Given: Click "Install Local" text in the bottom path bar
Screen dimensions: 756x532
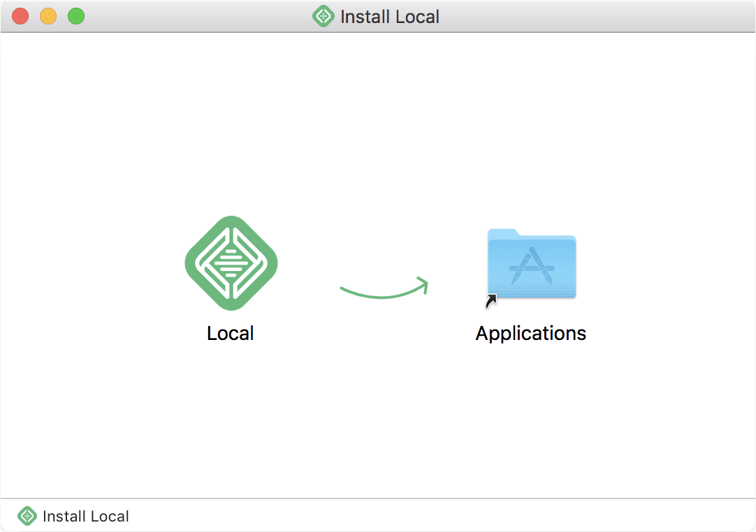Looking at the screenshot, I should [x=86, y=517].
